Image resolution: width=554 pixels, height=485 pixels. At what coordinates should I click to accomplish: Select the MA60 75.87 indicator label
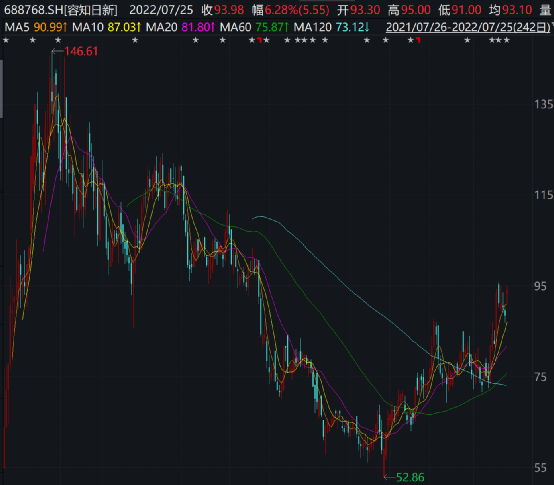coord(254,27)
